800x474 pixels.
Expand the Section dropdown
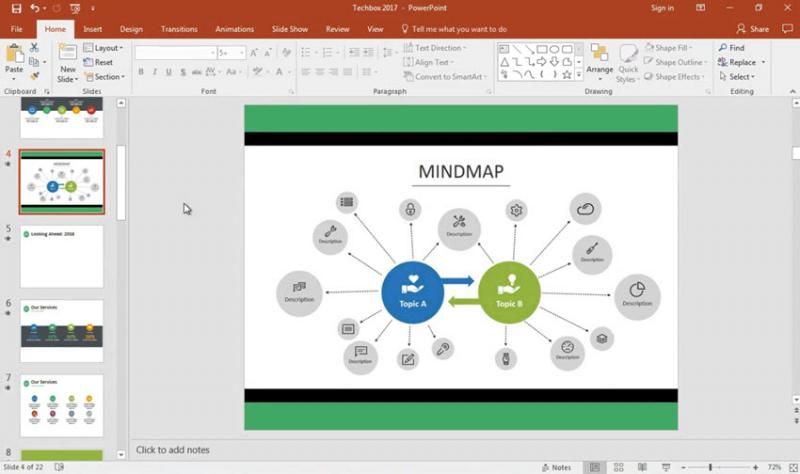point(104,77)
